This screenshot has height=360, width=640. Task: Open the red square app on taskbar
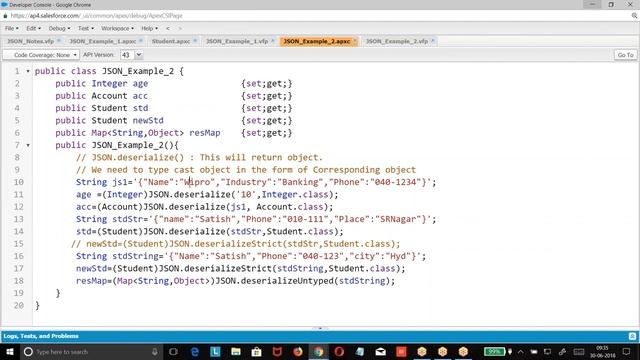point(401,351)
